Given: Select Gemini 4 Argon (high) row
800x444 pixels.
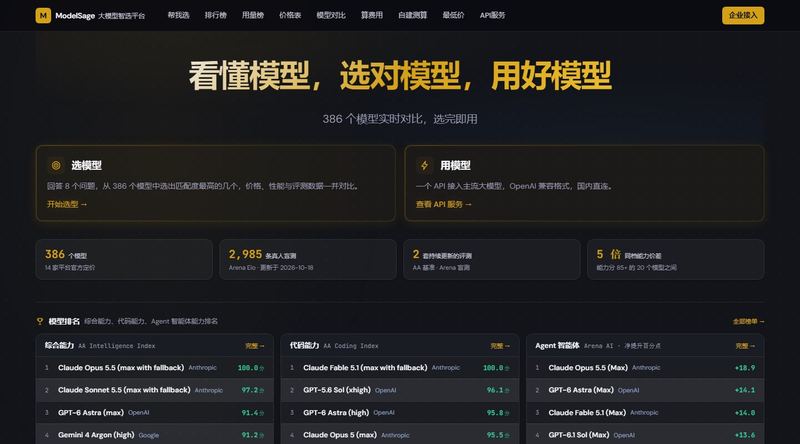Looking at the screenshot, I should [155, 435].
